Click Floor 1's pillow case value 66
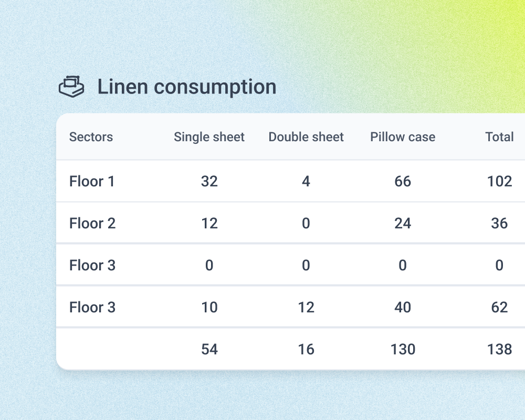525x420 pixels. coord(403,181)
